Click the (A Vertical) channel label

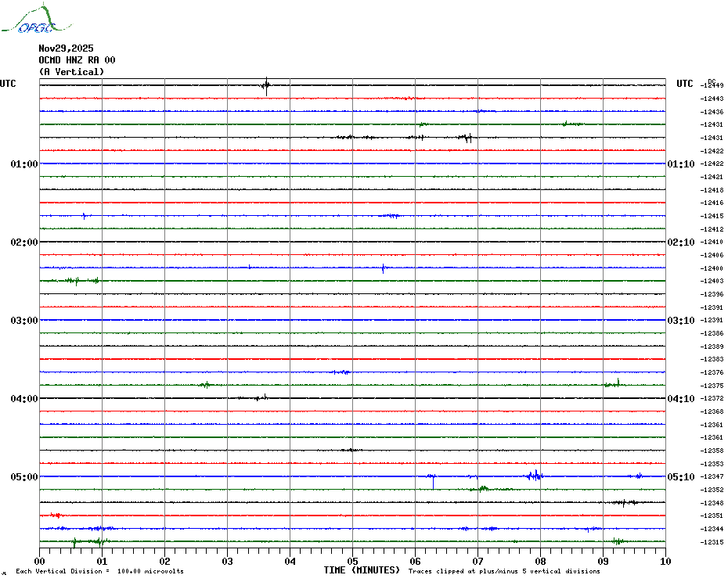(71, 72)
